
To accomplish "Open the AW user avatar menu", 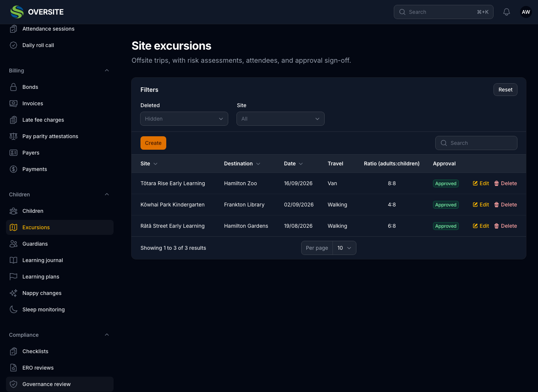I will [526, 12].
